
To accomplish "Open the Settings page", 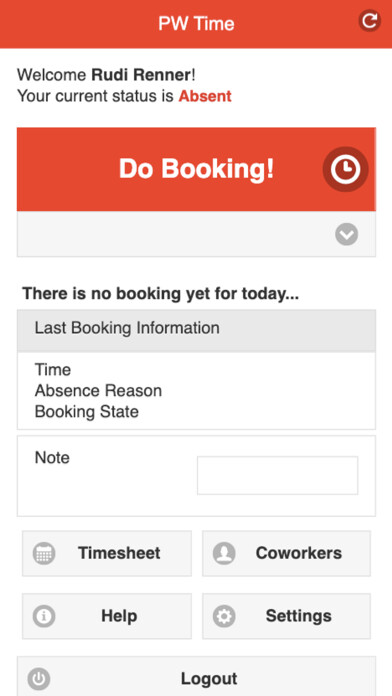I will 286,616.
